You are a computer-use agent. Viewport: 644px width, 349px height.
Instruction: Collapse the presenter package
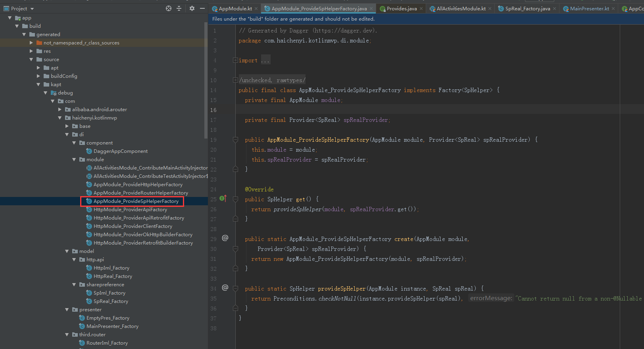tap(67, 310)
